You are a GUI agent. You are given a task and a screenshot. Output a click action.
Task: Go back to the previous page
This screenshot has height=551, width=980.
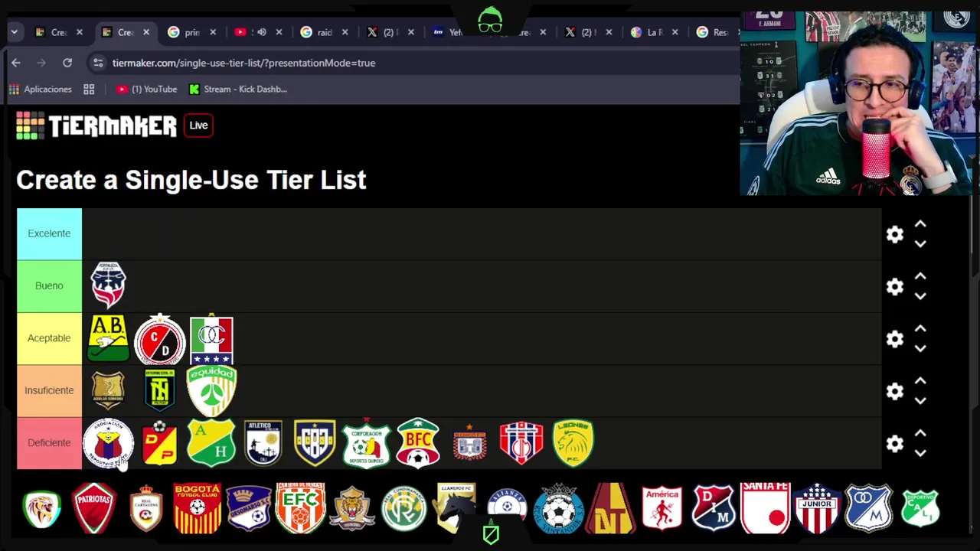coord(16,63)
